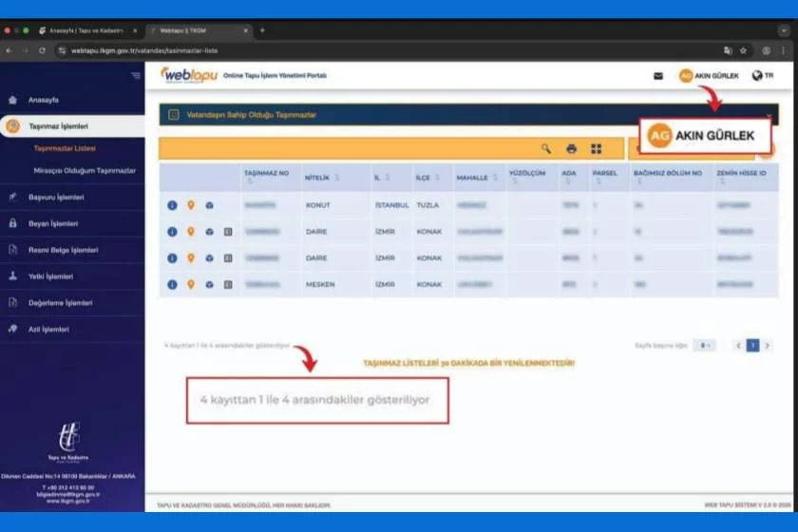Switch to the Anasayfa Tapu ve Kadastro tab
The image size is (798, 532).
(x=87, y=30)
